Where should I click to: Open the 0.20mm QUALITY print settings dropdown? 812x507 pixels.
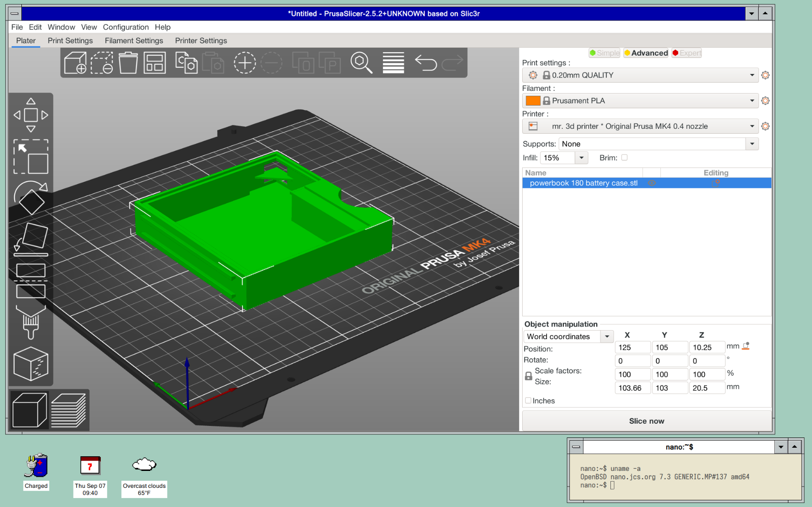640,75
